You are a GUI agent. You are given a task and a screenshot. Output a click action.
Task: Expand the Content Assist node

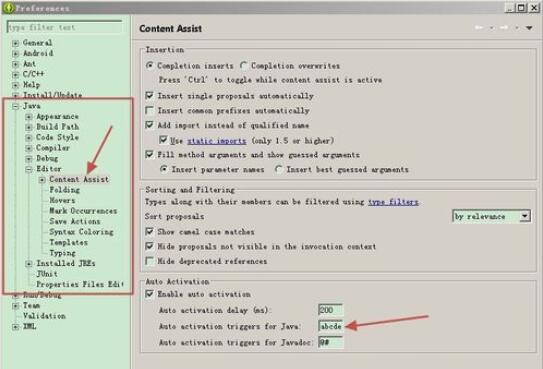pyautogui.click(x=42, y=180)
